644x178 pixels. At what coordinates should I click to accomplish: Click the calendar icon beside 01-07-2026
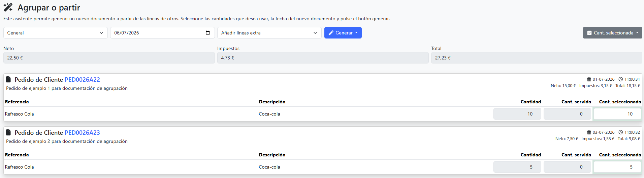[589, 79]
